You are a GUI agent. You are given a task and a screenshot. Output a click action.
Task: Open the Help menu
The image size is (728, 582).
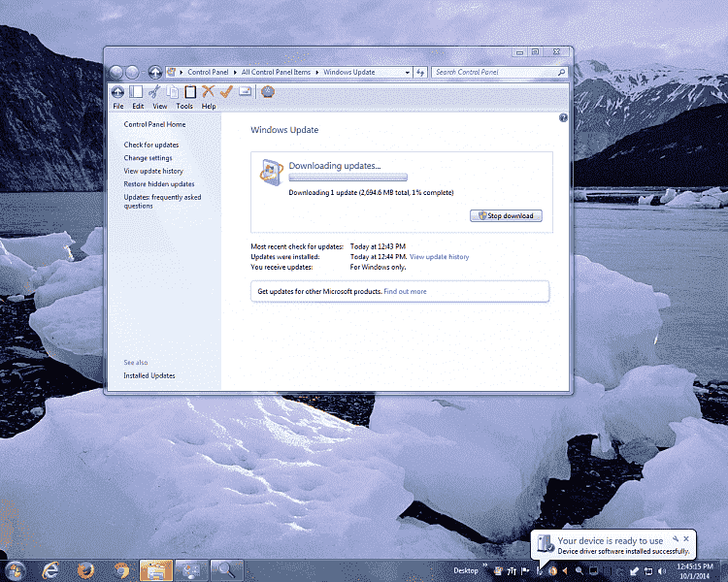(x=209, y=107)
